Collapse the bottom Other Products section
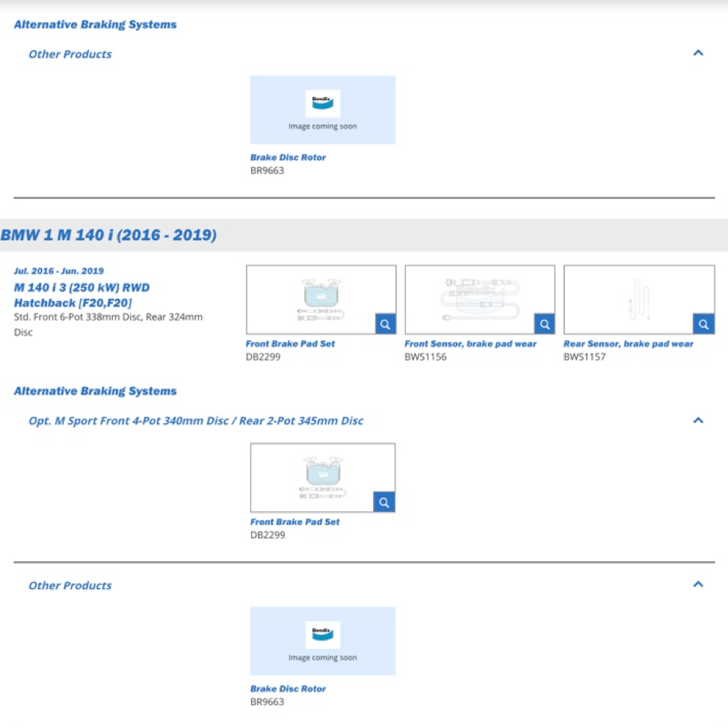This screenshot has height=728, width=728. click(x=698, y=584)
